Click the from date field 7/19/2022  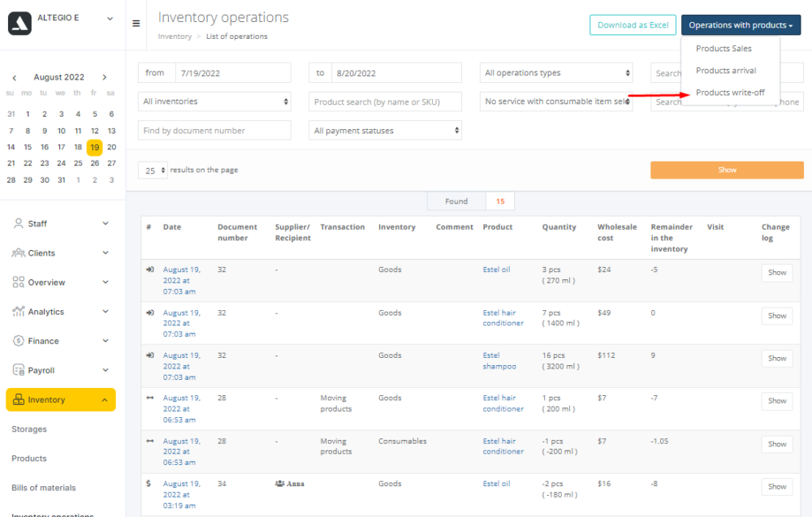[233, 73]
